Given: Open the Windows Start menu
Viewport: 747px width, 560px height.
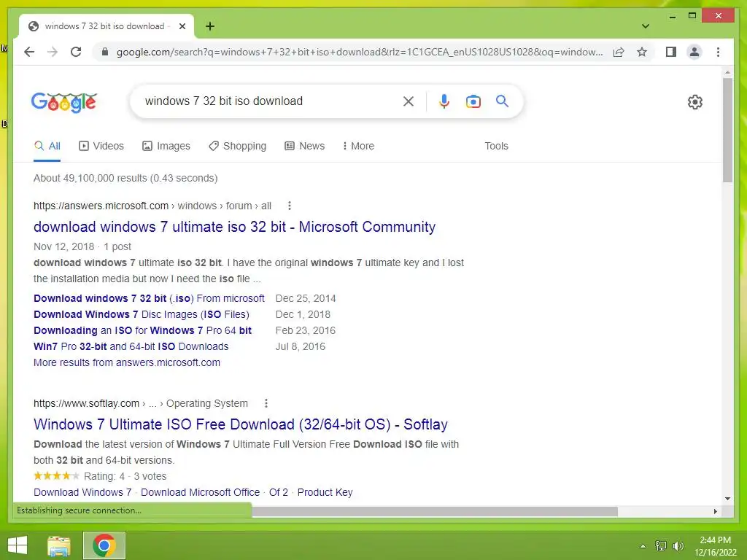Looking at the screenshot, I should [x=18, y=545].
